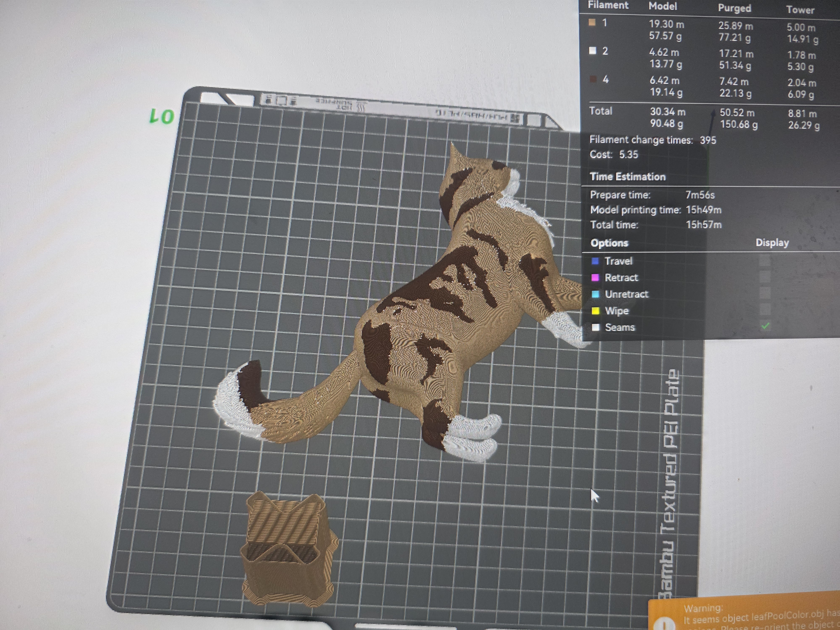Click filament 1 purged value 25.89 m
This screenshot has width=840, height=630.
[736, 26]
